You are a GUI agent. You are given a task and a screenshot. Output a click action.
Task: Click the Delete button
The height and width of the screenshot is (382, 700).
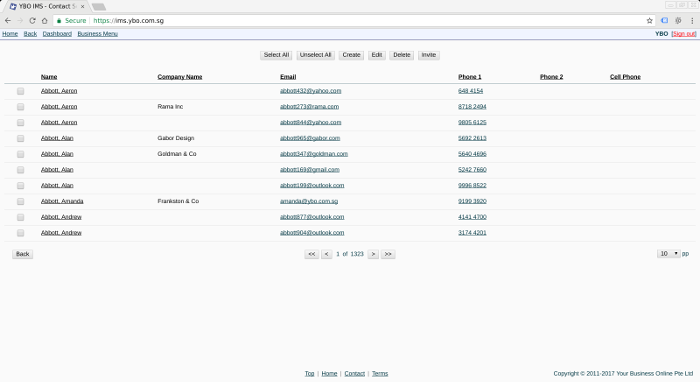tap(402, 55)
